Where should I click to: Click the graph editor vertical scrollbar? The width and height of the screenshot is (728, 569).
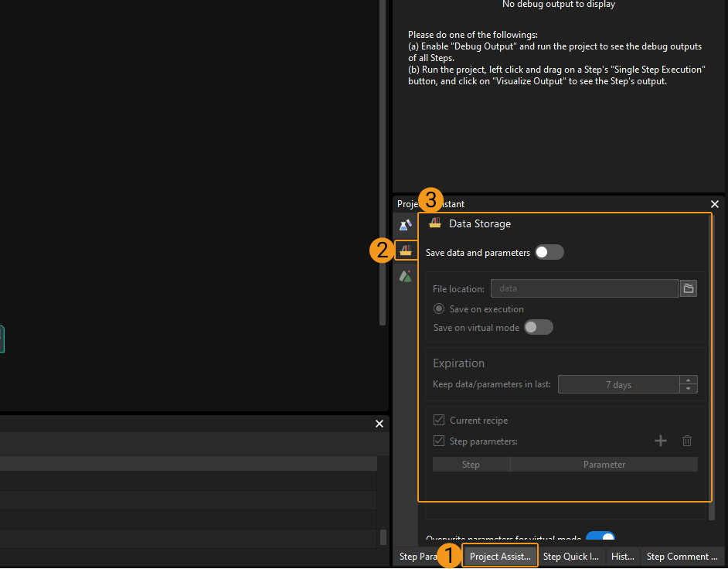click(383, 162)
